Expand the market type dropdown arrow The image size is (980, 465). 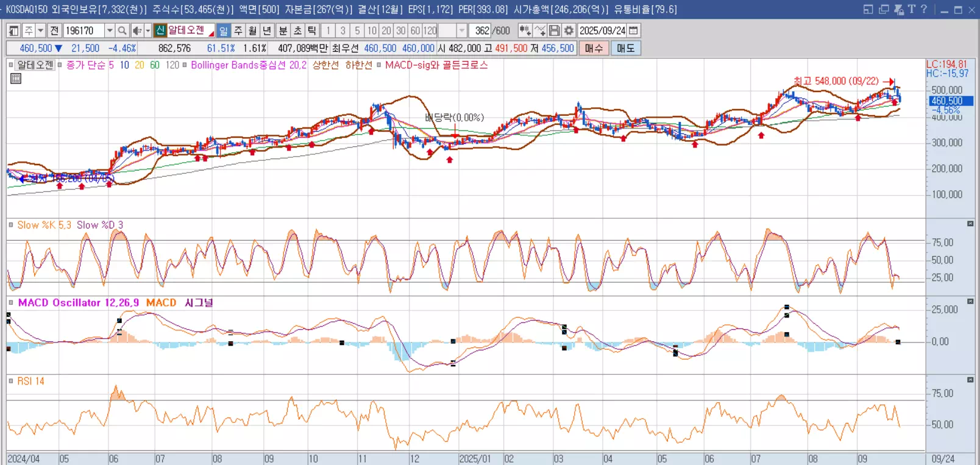(41, 30)
